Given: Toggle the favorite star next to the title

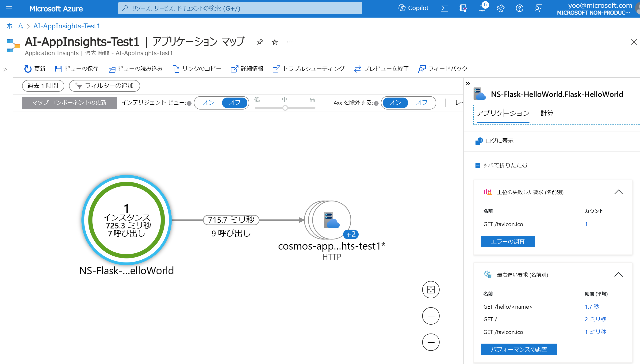Looking at the screenshot, I should click(274, 42).
